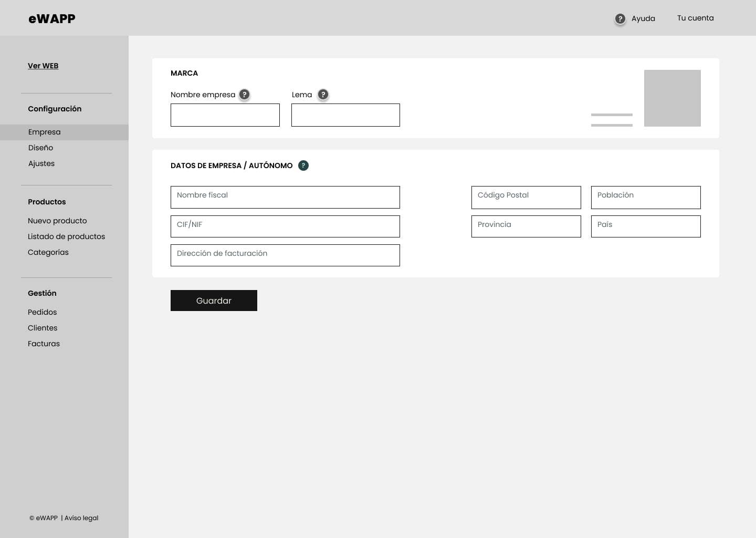Select Empresa in the sidebar
This screenshot has width=756, height=538.
click(x=45, y=132)
